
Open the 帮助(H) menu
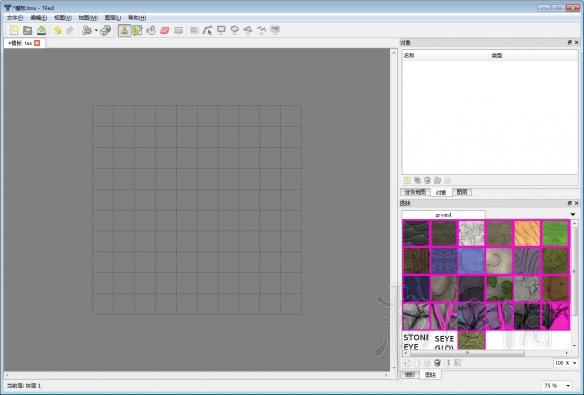pos(137,17)
